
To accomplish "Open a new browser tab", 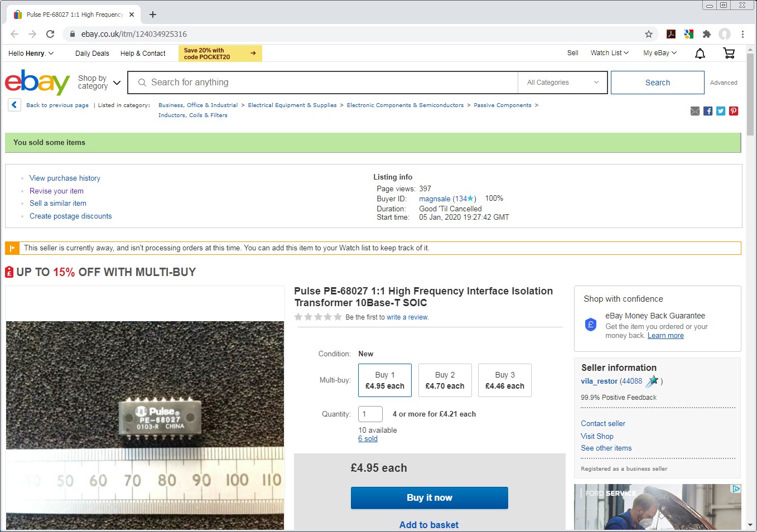I will point(153,14).
